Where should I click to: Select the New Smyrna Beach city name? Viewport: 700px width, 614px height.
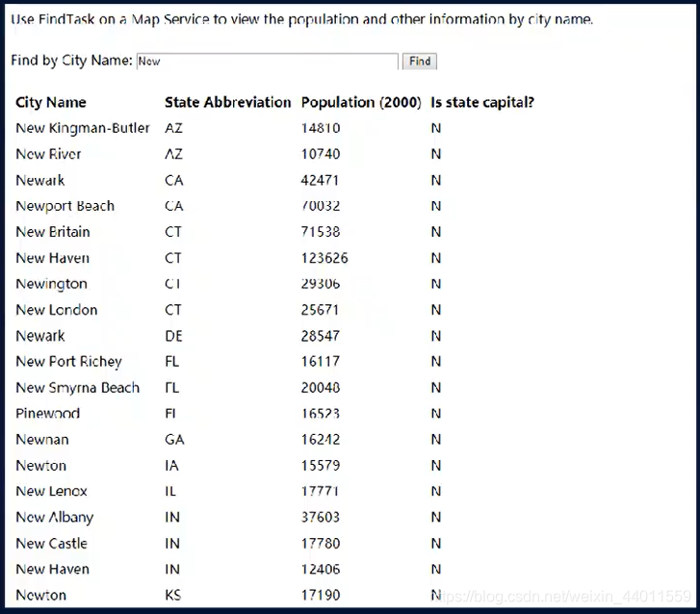pos(78,387)
